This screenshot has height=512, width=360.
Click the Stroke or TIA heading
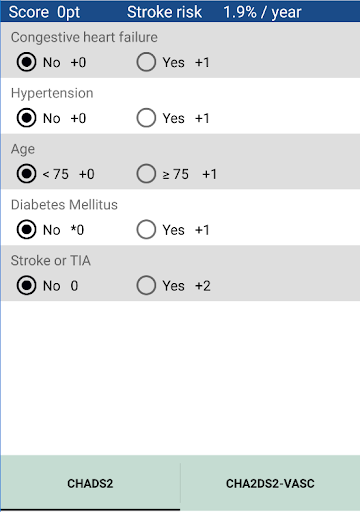click(51, 261)
